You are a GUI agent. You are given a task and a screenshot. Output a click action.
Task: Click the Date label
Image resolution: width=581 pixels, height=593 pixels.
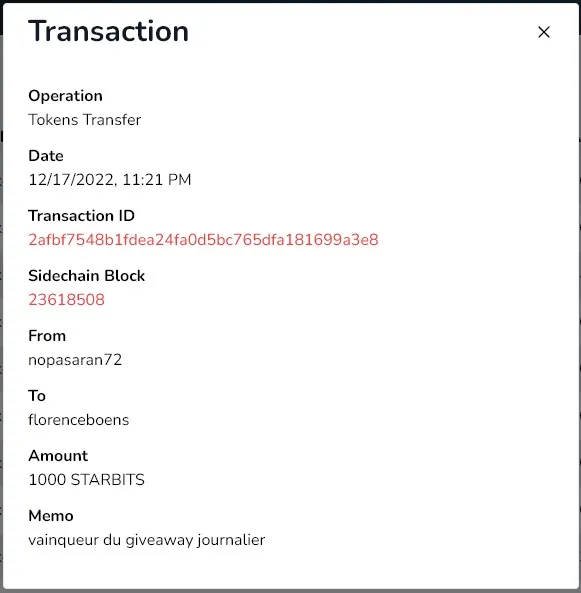(x=46, y=156)
